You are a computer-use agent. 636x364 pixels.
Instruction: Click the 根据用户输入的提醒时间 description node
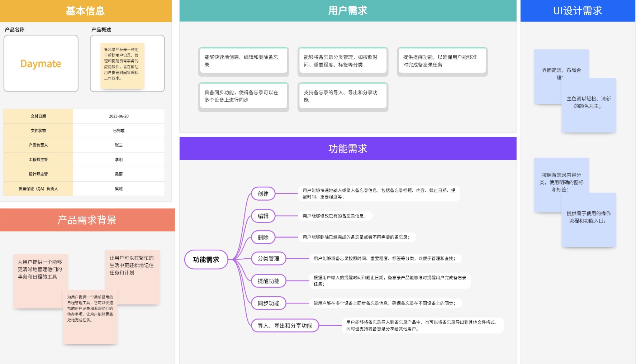[390, 281]
